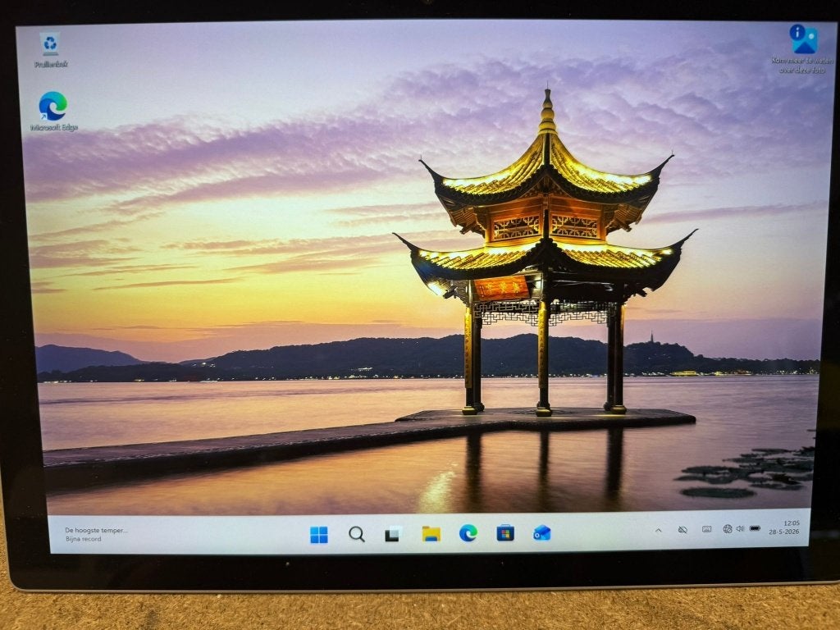Open the Windows Start menu
Image resolution: width=840 pixels, height=630 pixels.
pos(319,534)
